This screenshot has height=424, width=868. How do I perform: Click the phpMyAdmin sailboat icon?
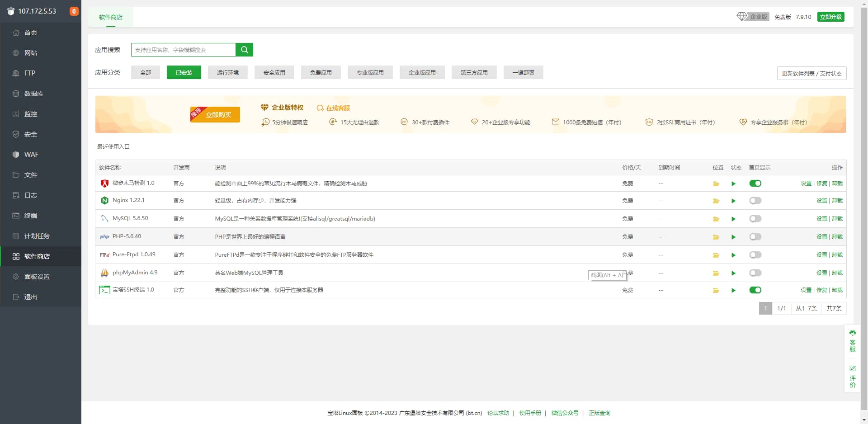(104, 273)
